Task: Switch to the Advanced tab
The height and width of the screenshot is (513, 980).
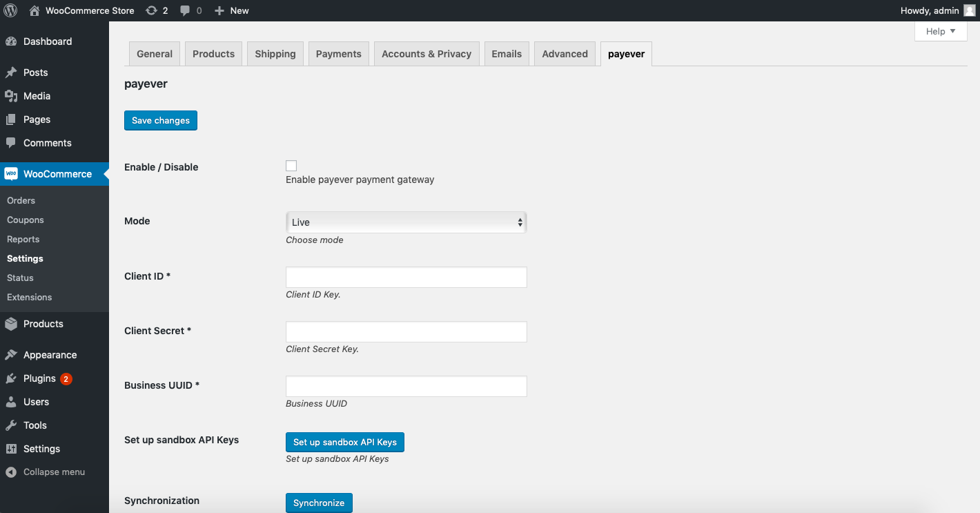Action: (565, 54)
